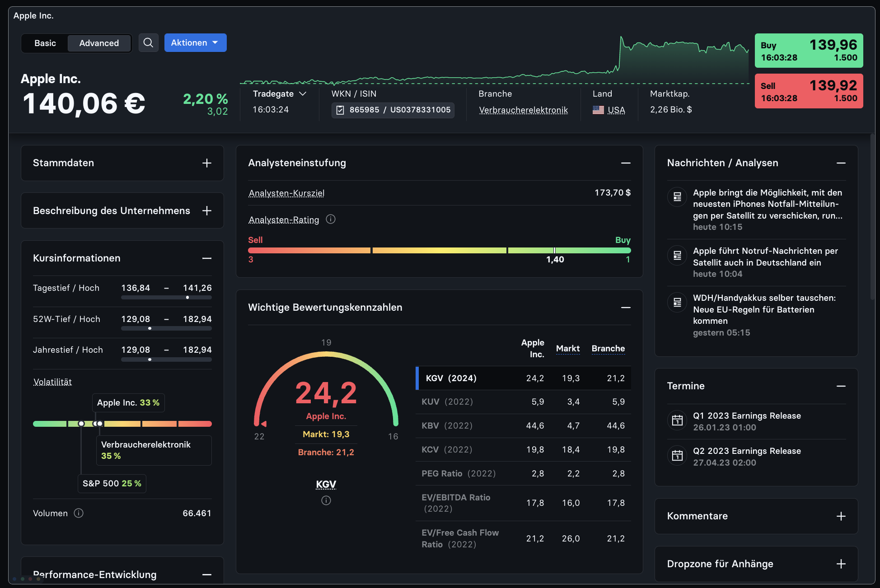Click the Analysten-Kursziel link
880x588 pixels.
[x=286, y=193]
